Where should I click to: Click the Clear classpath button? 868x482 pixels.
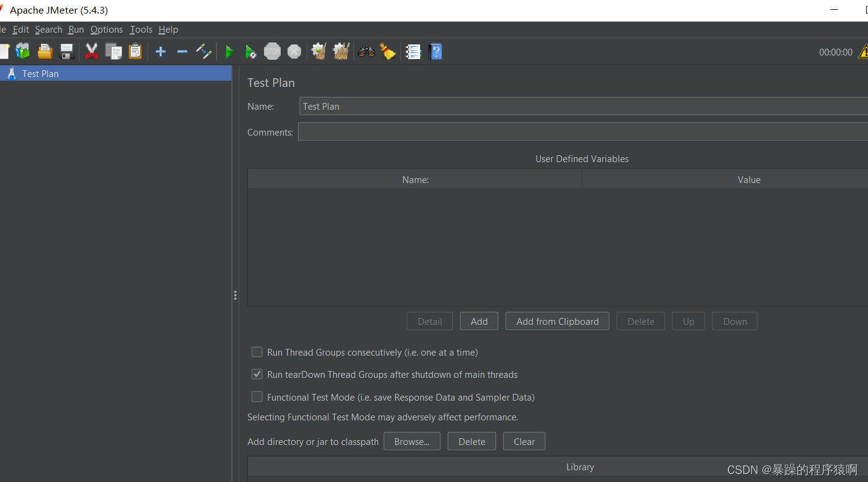tap(524, 441)
